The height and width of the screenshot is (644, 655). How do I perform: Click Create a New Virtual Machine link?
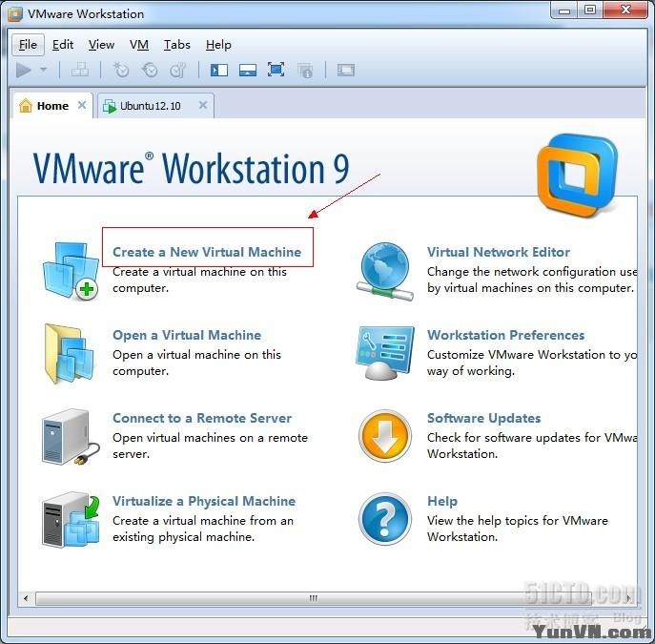pyautogui.click(x=207, y=252)
